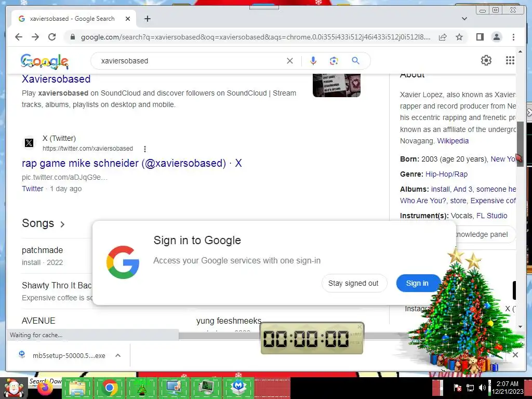Viewport: 532px width, 399px height.
Task: Open the Christmas tree app in taskbar
Action: (x=141, y=388)
